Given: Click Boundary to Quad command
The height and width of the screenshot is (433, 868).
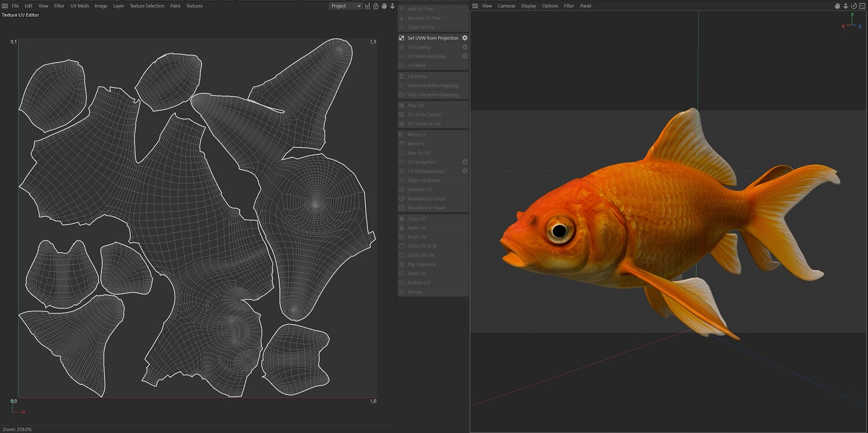Looking at the screenshot, I should tap(433, 208).
